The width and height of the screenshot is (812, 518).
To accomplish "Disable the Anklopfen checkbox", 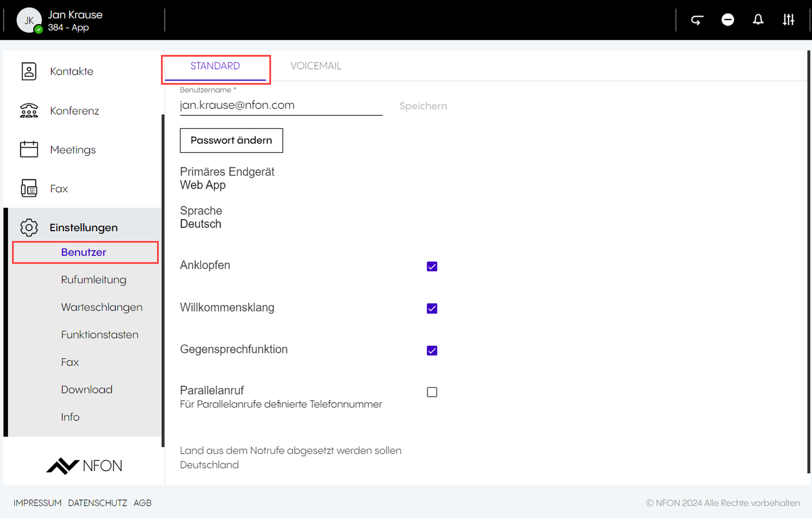I will click(432, 267).
